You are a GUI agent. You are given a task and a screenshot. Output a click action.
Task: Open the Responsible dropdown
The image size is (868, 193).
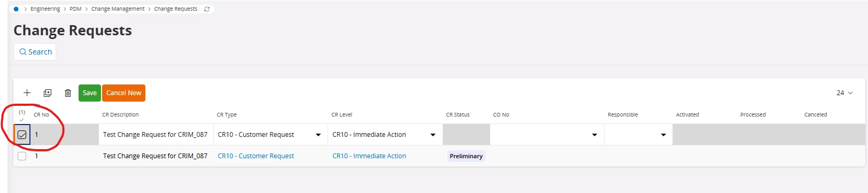[x=663, y=135]
